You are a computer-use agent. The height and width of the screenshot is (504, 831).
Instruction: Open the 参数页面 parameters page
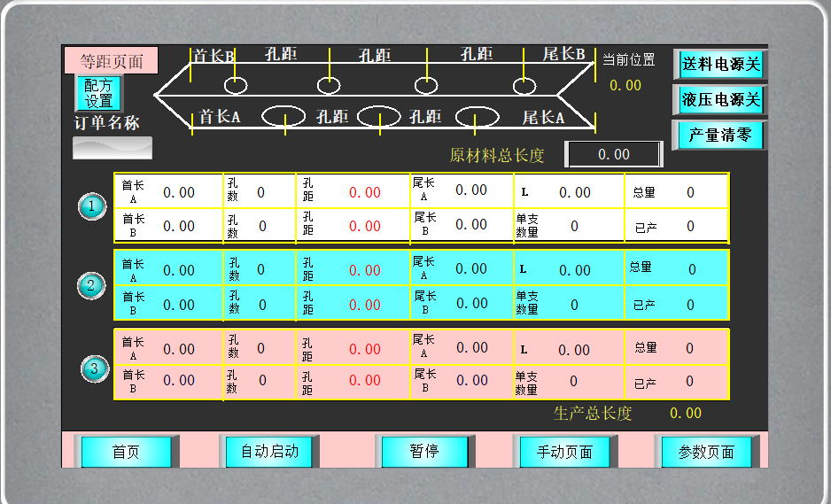click(x=706, y=452)
